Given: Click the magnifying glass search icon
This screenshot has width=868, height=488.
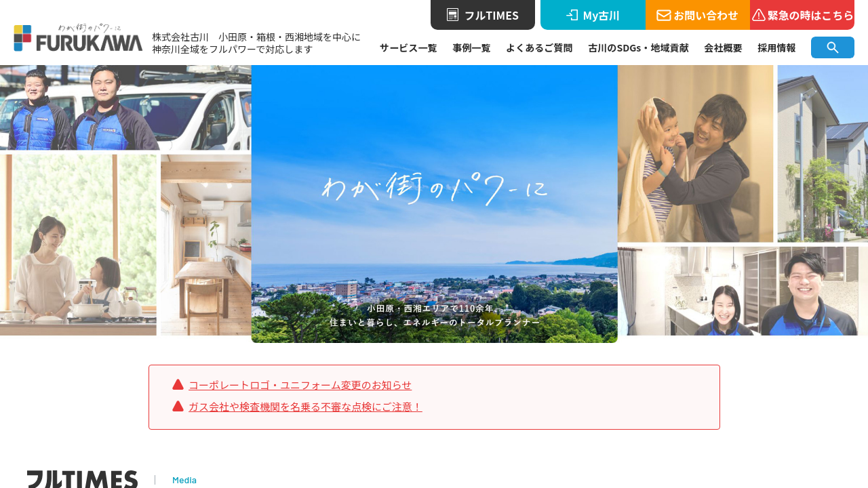Looking at the screenshot, I should pos(832,47).
